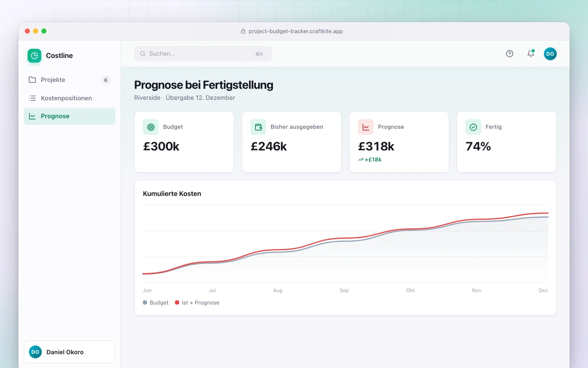Click the 74% completion value
The width and height of the screenshot is (588, 368).
(x=478, y=146)
